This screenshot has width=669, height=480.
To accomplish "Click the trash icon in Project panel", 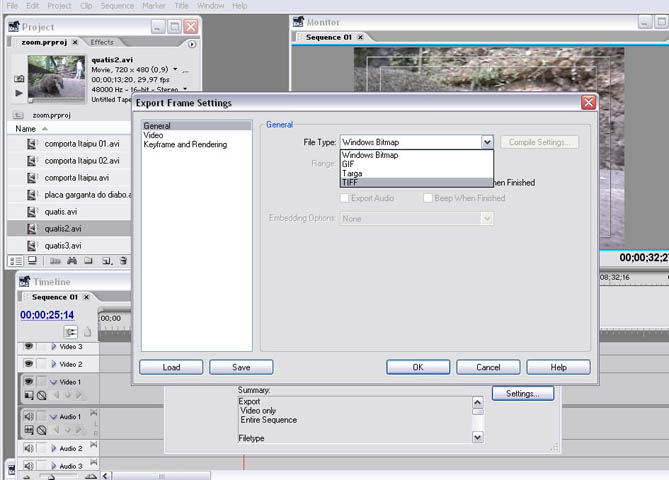I will click(x=121, y=260).
